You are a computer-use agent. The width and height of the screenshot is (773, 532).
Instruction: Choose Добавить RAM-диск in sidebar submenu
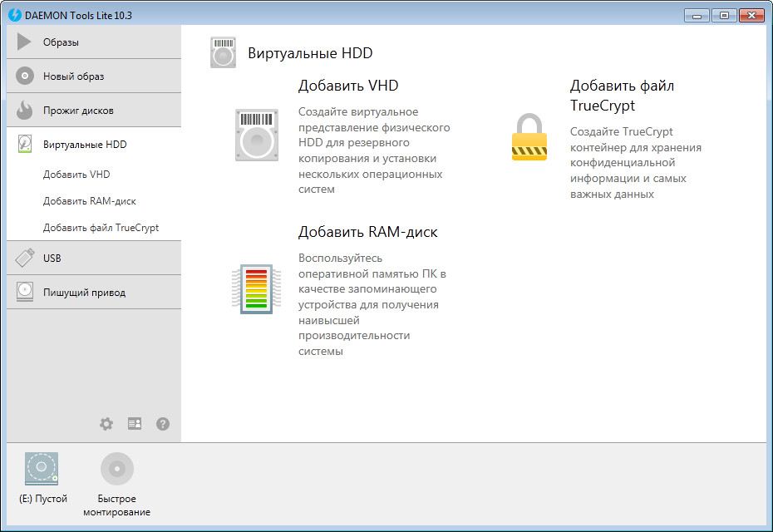pos(89,200)
